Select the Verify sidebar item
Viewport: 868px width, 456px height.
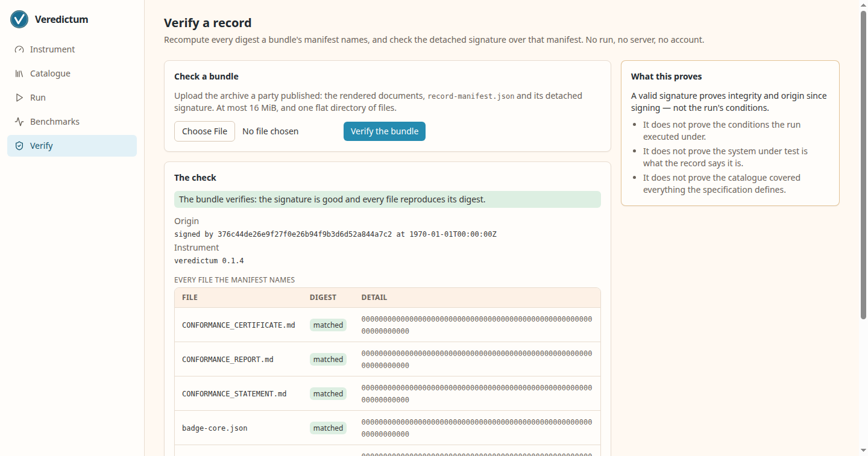72,146
